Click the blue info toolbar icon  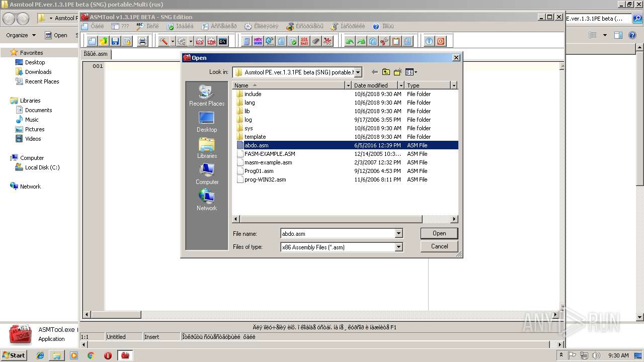click(x=429, y=41)
